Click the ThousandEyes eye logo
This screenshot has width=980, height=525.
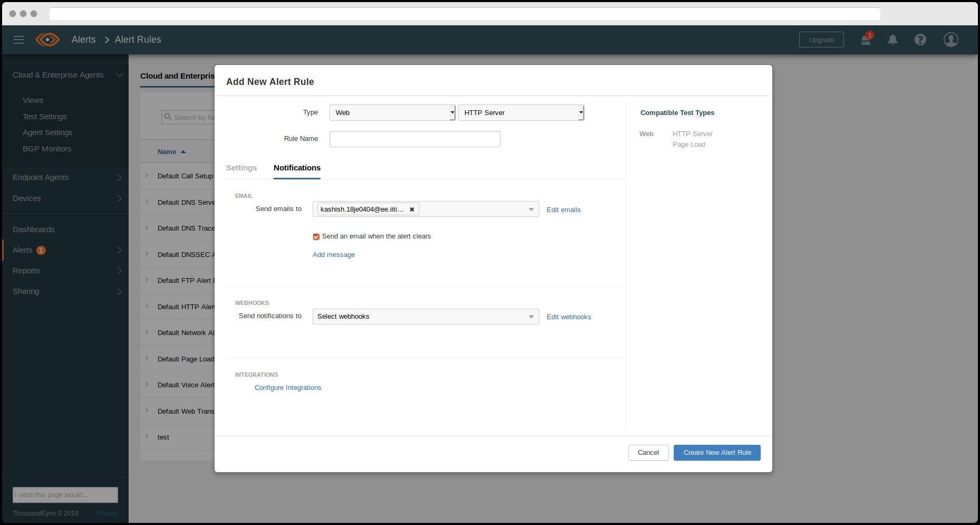pyautogui.click(x=47, y=40)
